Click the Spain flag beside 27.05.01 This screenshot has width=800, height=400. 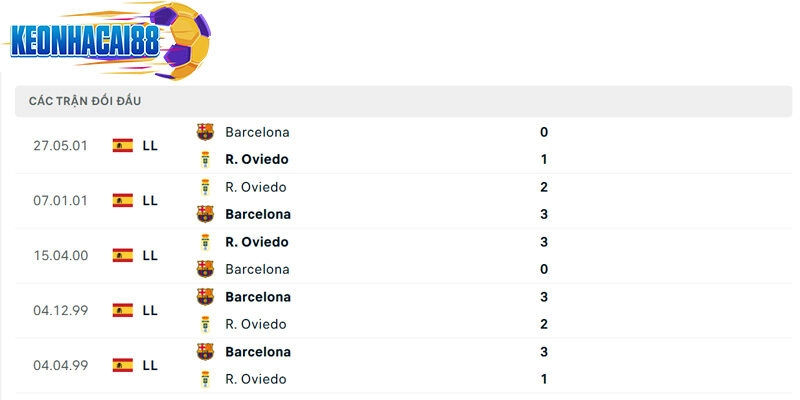click(123, 145)
